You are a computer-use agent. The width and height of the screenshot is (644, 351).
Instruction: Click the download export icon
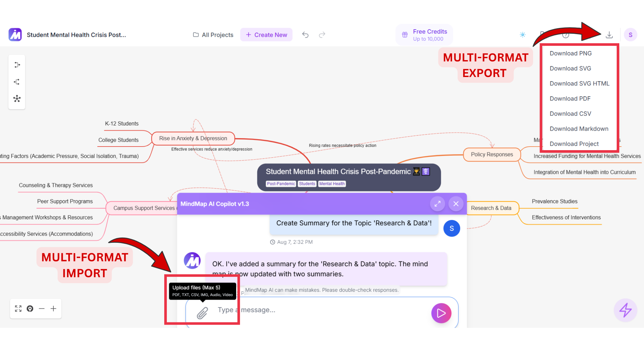click(609, 35)
